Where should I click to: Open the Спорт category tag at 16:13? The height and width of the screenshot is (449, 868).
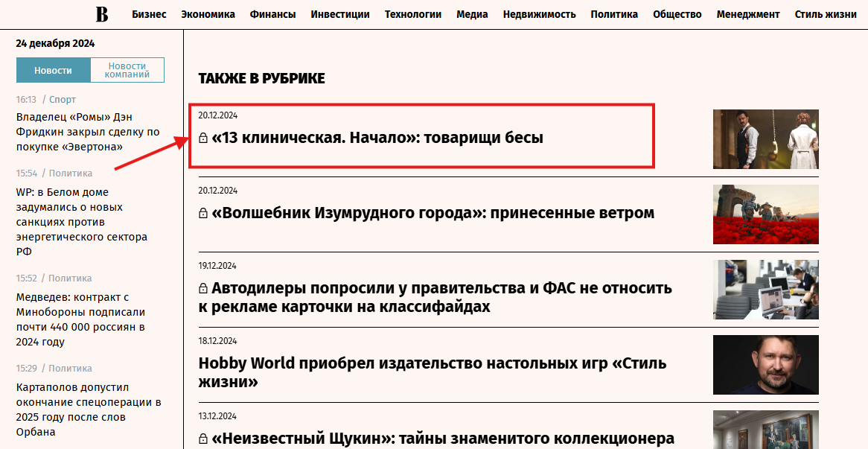(x=63, y=100)
